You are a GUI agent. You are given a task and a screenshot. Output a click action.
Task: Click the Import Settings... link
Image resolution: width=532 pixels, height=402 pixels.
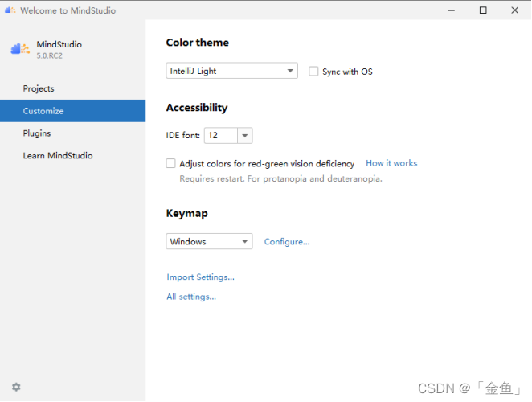[x=201, y=277]
